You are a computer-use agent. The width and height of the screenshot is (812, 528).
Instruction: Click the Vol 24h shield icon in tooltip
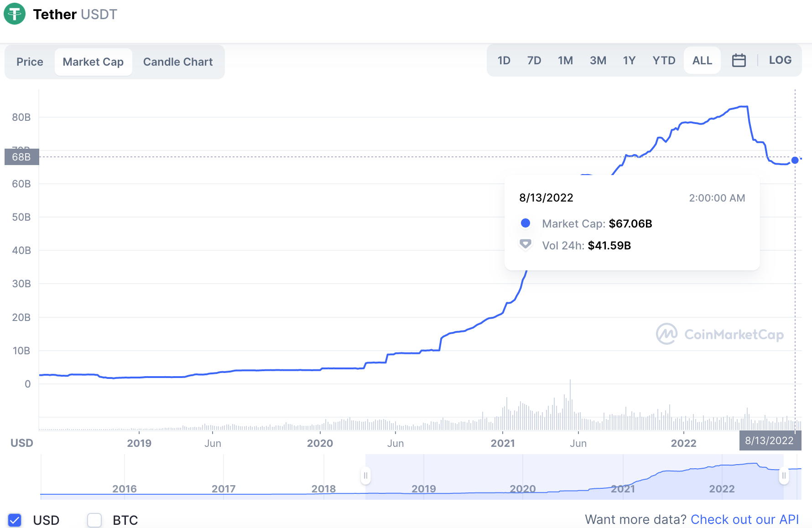[526, 244]
